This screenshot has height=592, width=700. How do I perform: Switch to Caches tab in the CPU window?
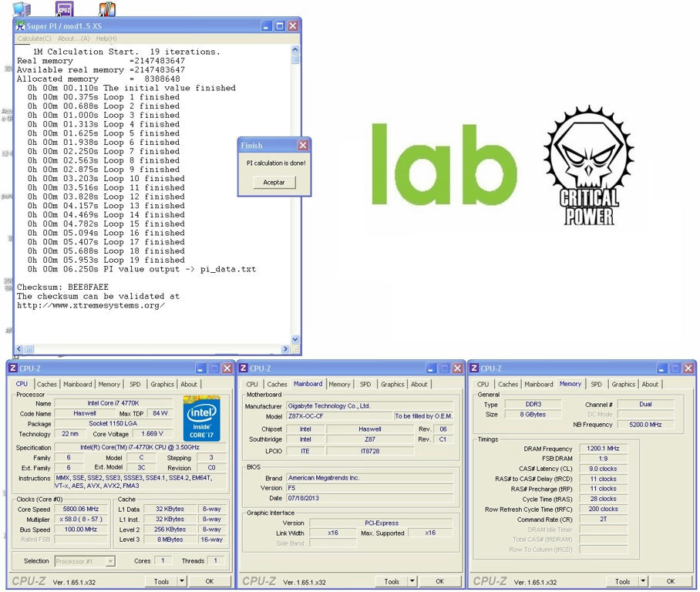pos(47,384)
